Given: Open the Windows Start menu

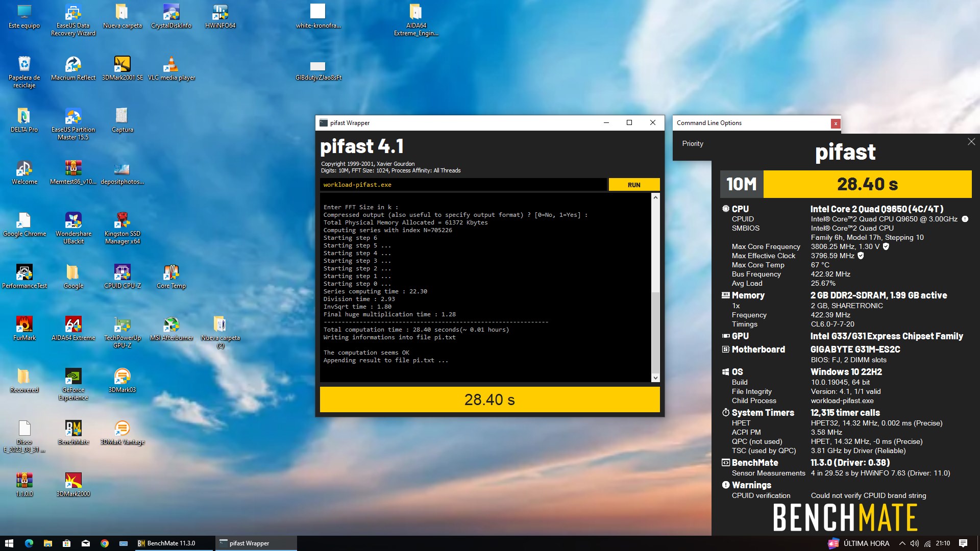Looking at the screenshot, I should tap(9, 543).
